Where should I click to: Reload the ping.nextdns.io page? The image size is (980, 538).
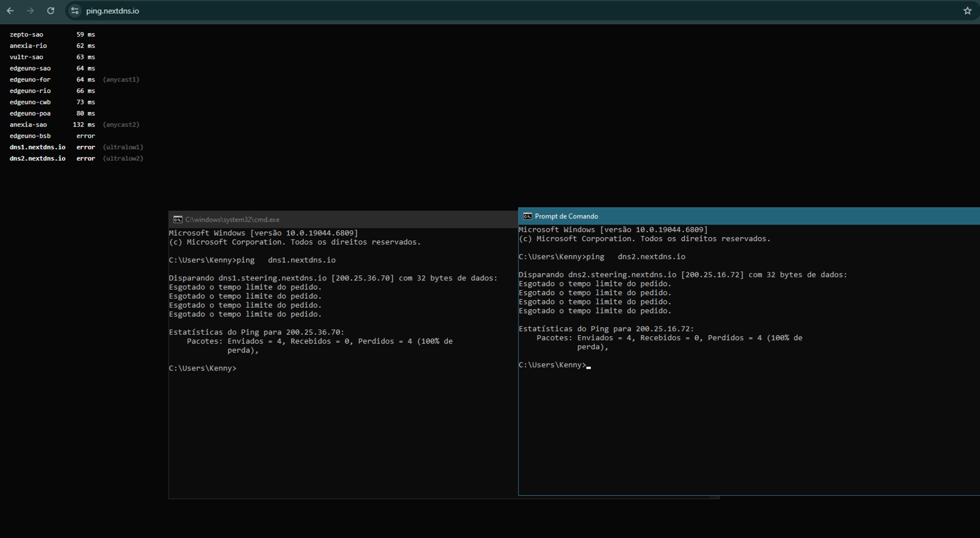[51, 11]
